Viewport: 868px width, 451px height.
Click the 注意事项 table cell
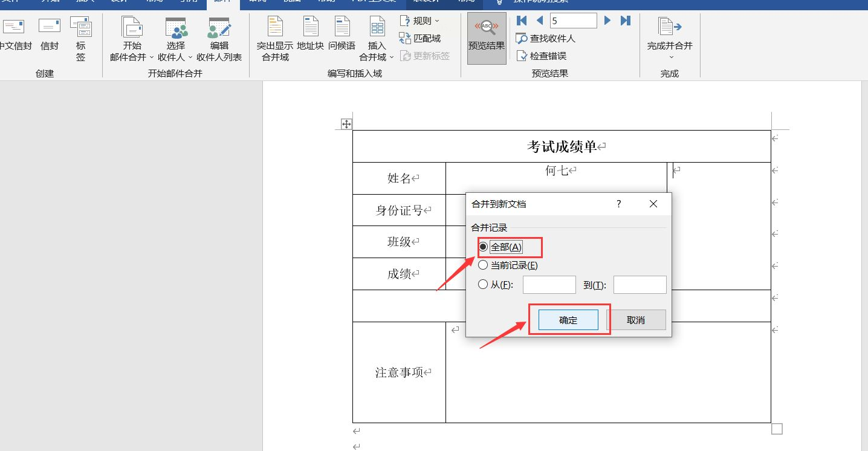tap(399, 372)
